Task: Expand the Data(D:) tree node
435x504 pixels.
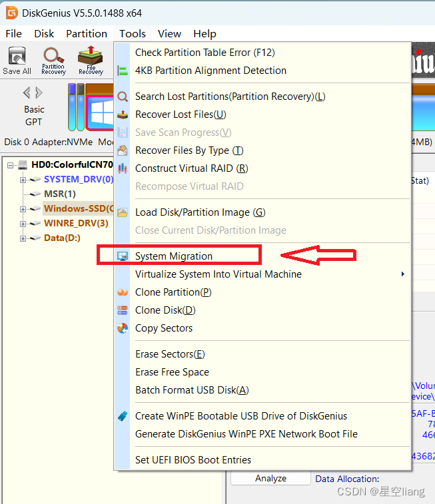Action: coord(23,238)
